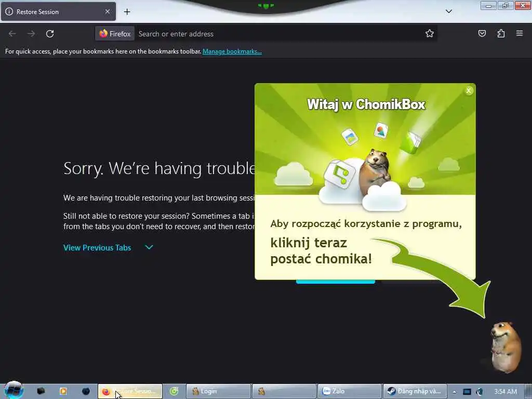Viewport: 532px width, 399px height.
Task: Switch to the Login taskbar window
Action: point(219,392)
